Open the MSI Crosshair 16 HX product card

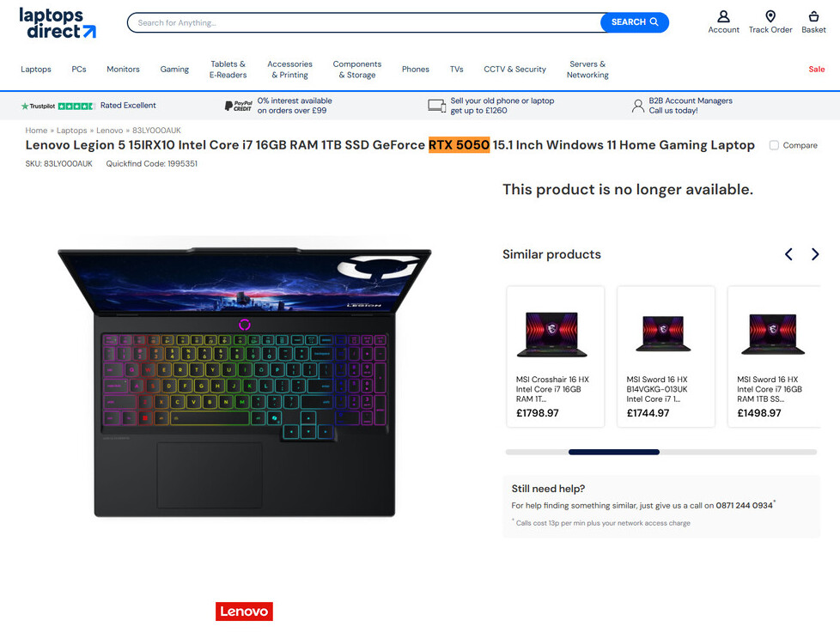pyautogui.click(x=556, y=356)
